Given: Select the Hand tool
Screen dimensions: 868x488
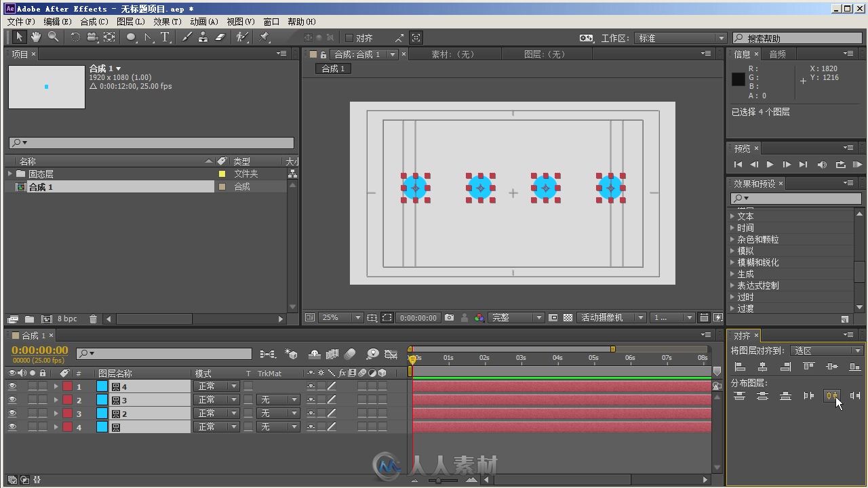Looking at the screenshot, I should [x=35, y=37].
